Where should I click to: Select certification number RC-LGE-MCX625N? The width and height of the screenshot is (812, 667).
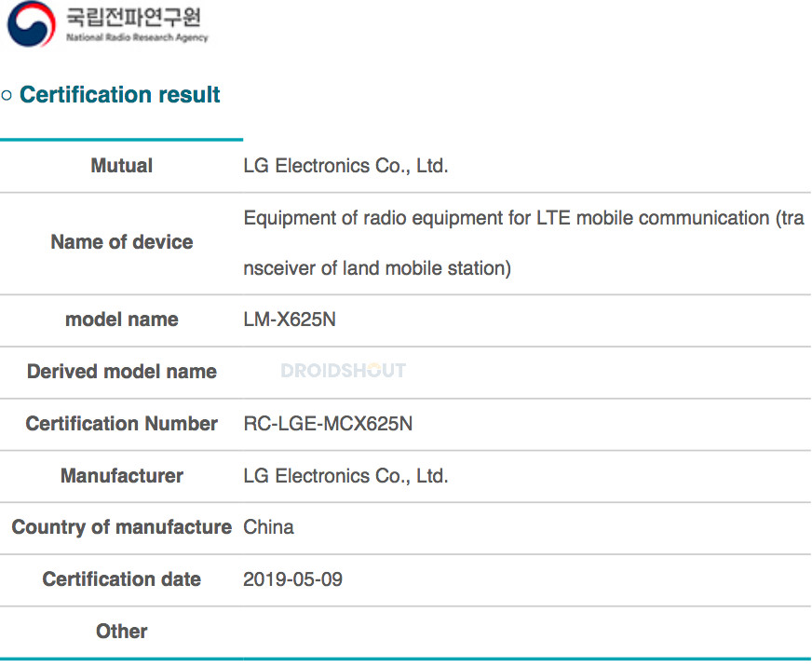328,424
